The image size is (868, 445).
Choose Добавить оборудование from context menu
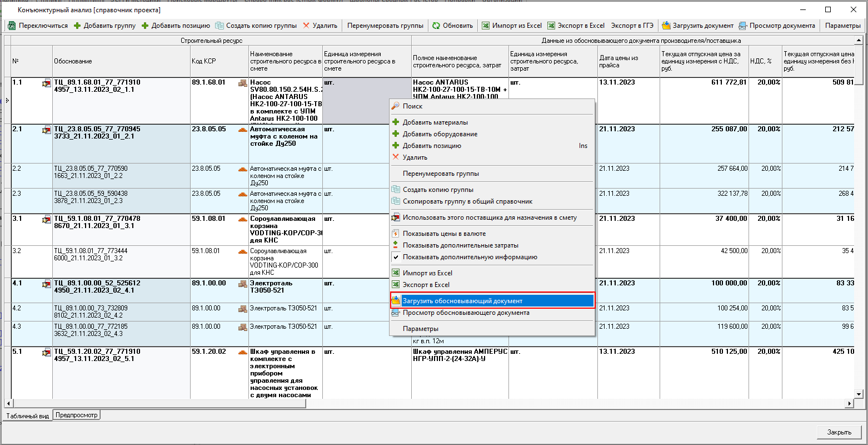[440, 134]
